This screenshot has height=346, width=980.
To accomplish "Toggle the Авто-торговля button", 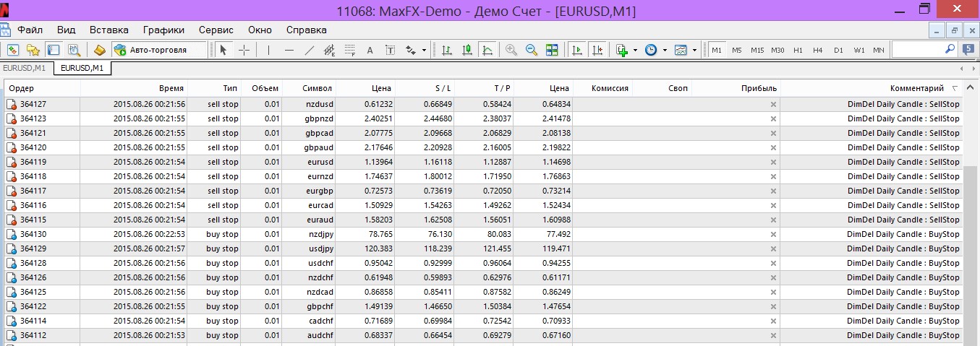I will (x=158, y=50).
